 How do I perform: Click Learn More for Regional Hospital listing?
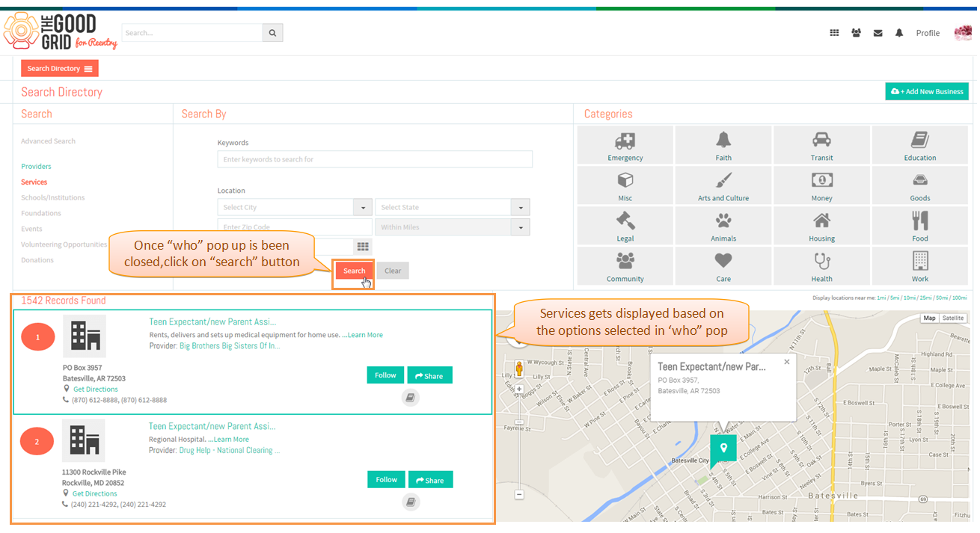(x=231, y=440)
